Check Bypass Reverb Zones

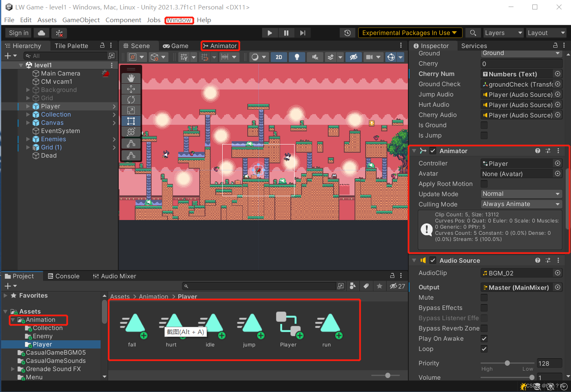pos(484,328)
